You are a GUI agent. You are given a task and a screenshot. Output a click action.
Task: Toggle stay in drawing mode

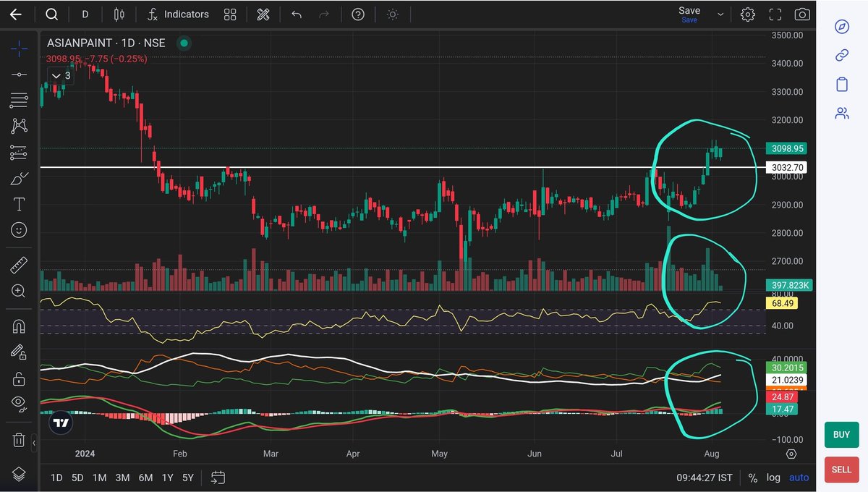[20, 352]
